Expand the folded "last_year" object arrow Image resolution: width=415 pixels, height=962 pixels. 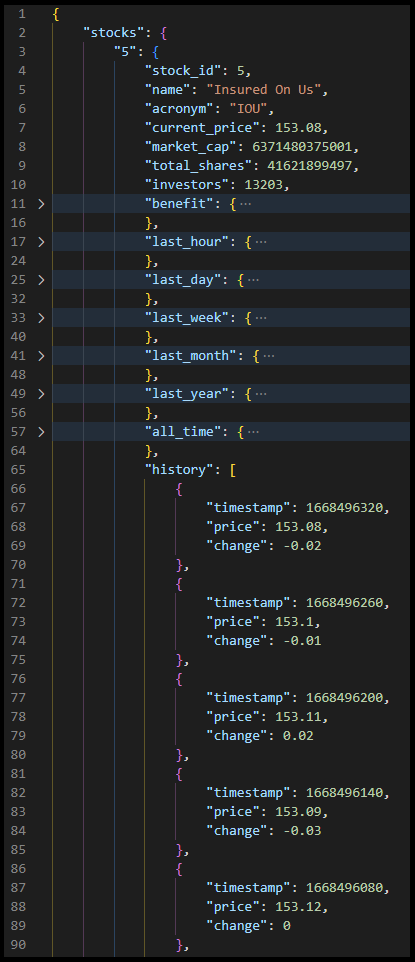click(41, 394)
